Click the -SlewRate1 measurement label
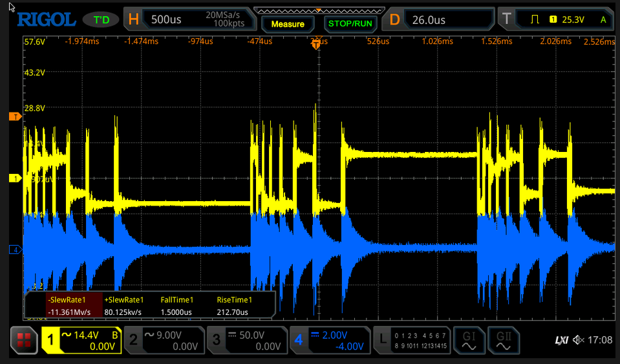 67,300
